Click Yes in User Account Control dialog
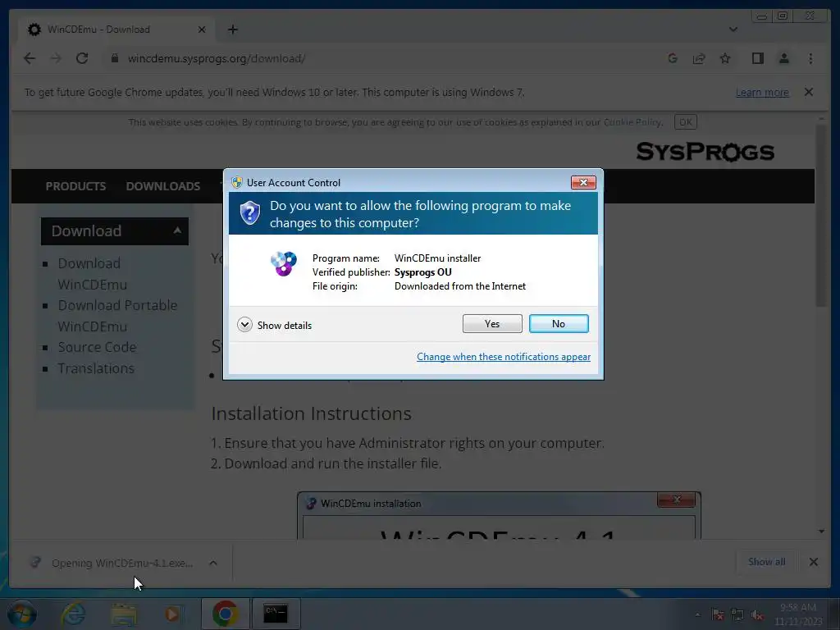This screenshot has height=630, width=840. point(492,323)
